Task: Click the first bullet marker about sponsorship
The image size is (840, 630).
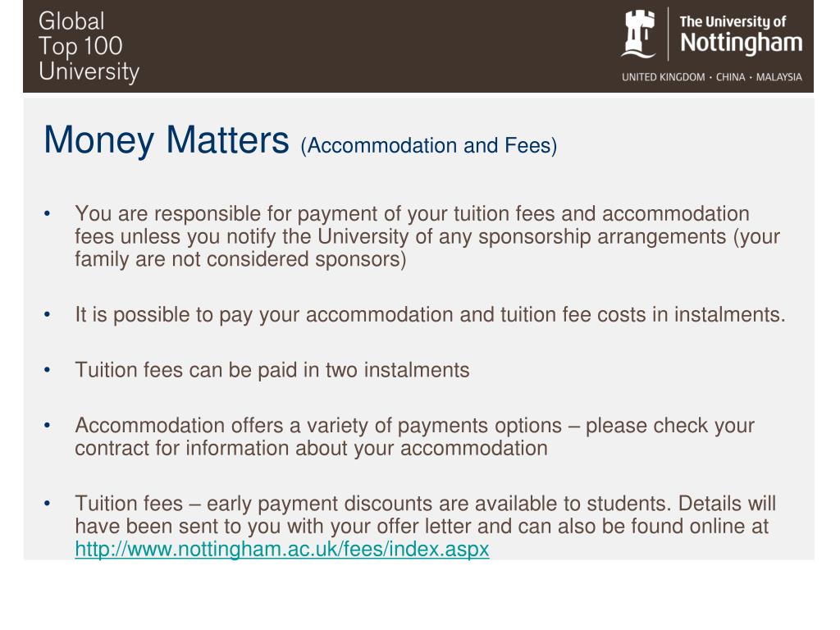Action: point(47,214)
